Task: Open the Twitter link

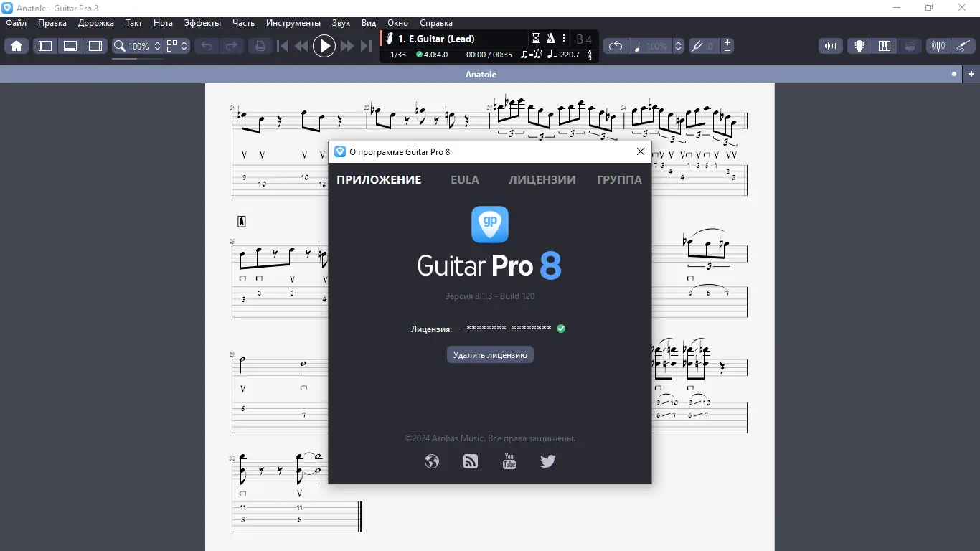Action: pyautogui.click(x=548, y=461)
